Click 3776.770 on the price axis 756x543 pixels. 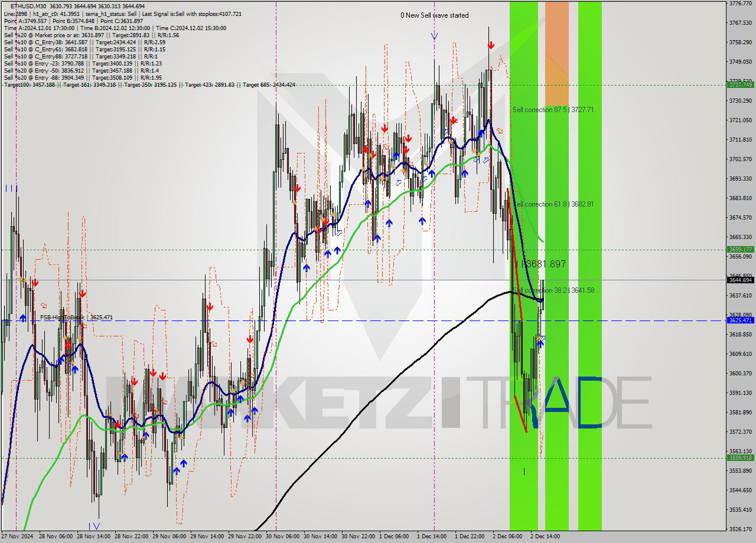[x=741, y=3]
